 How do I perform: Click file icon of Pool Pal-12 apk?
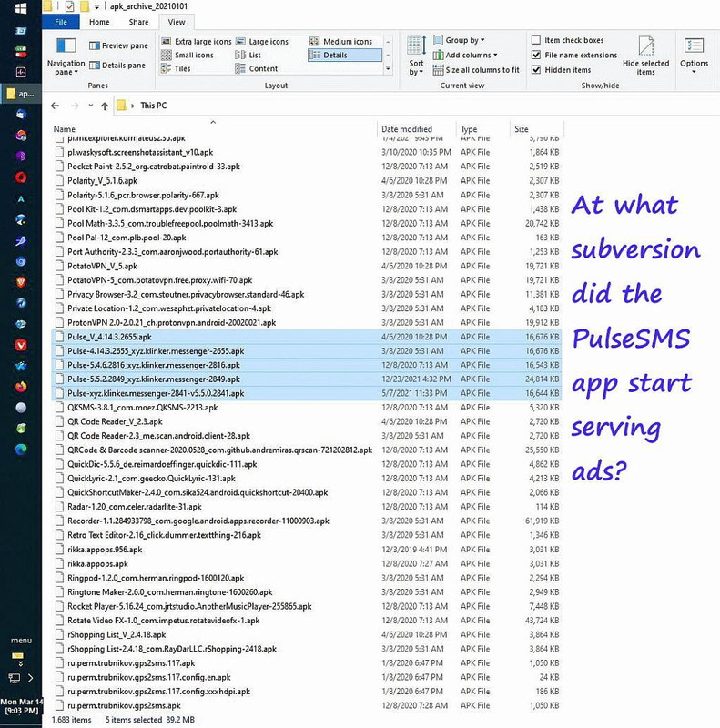pos(59,238)
